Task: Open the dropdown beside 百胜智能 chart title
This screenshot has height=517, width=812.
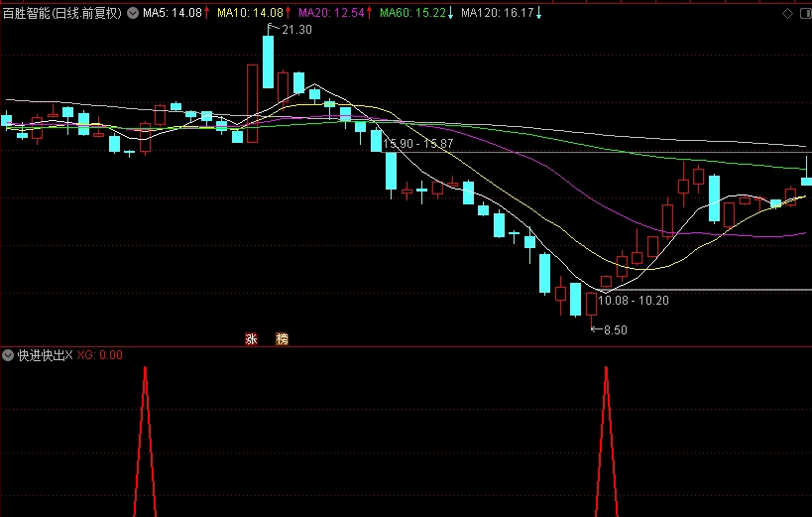Action: (x=133, y=13)
